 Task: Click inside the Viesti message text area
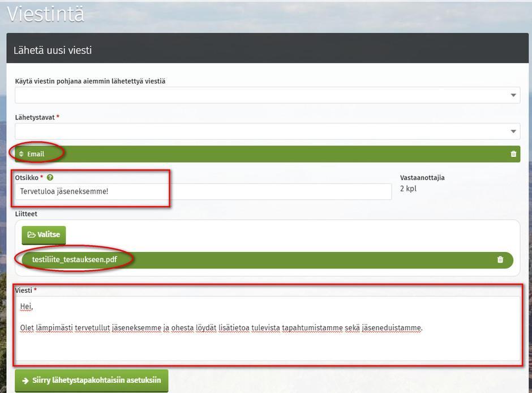tap(267, 328)
